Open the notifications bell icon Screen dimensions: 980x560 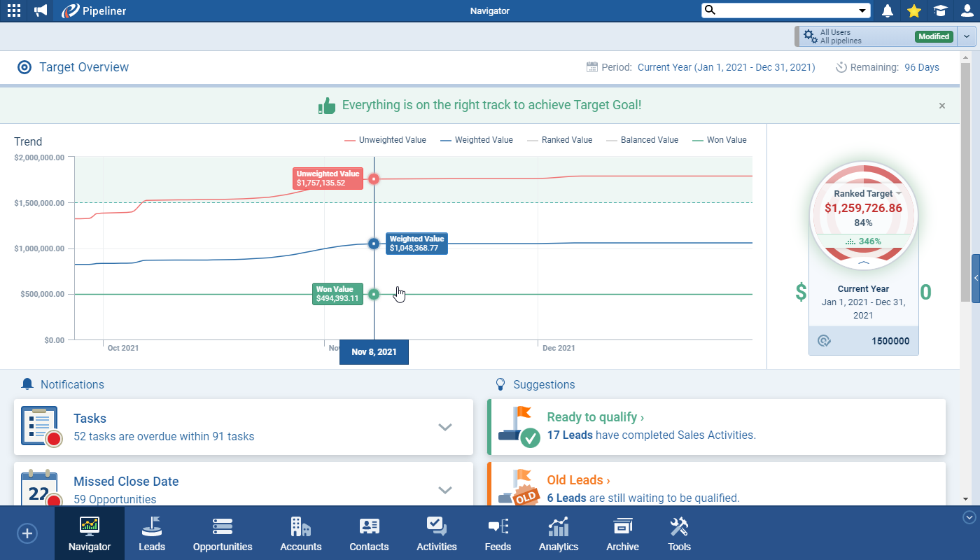click(x=888, y=10)
